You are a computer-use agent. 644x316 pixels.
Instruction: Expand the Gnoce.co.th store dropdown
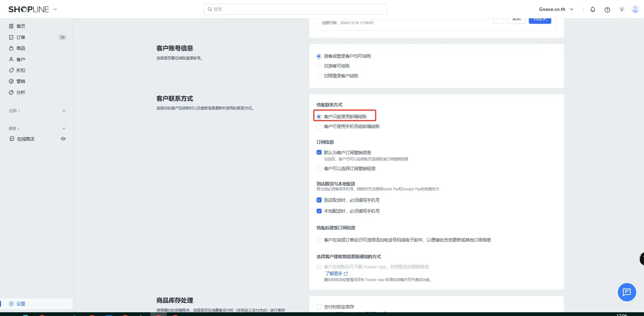[x=556, y=10]
